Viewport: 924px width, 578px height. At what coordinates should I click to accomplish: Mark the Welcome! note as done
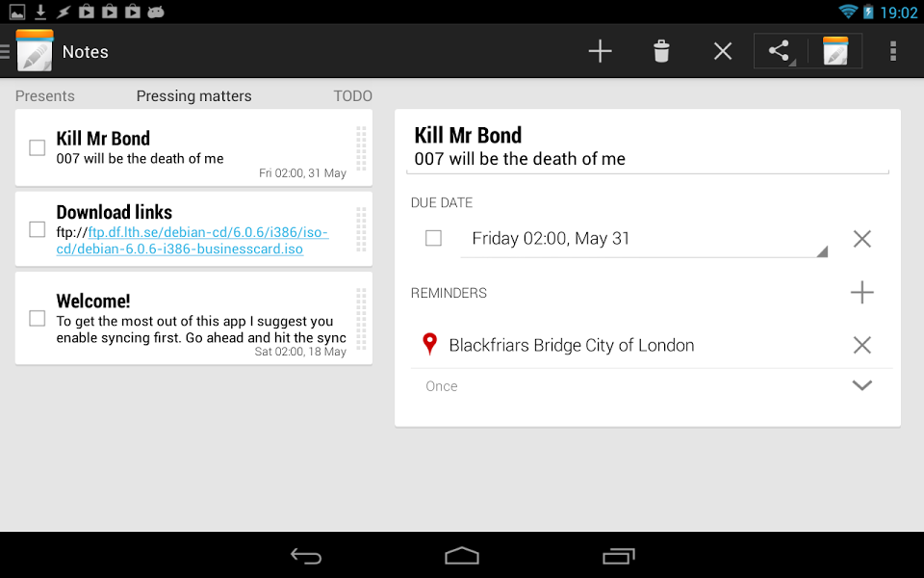[38, 318]
